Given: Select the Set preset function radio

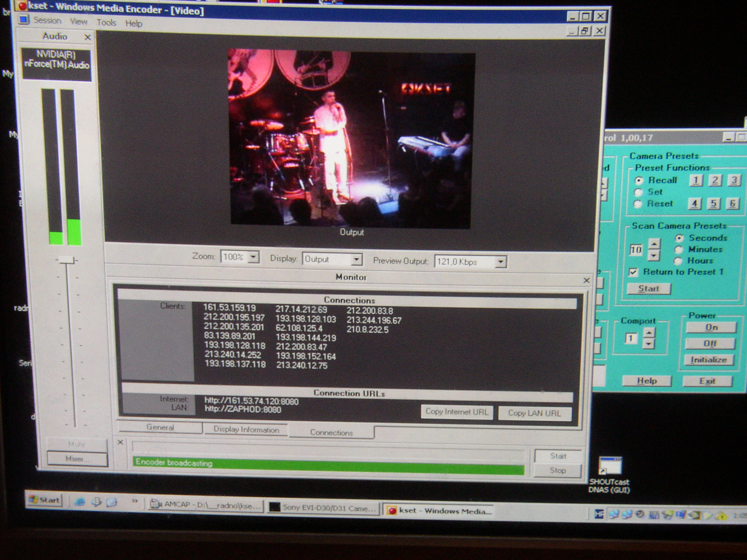Looking at the screenshot, I should [638, 192].
